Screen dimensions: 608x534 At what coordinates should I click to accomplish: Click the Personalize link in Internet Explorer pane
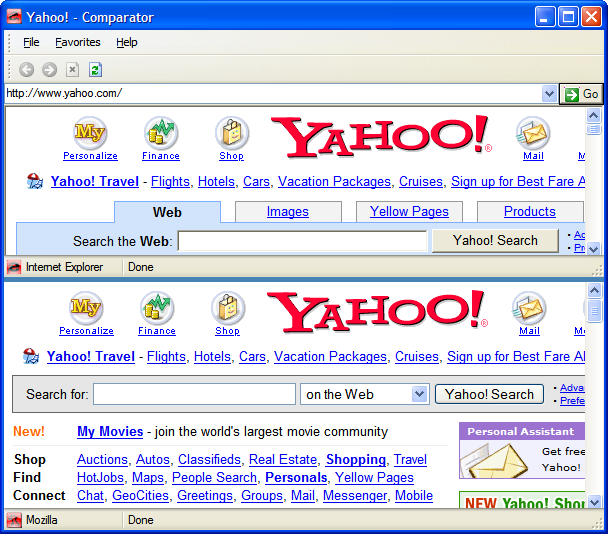pyautogui.click(x=90, y=156)
